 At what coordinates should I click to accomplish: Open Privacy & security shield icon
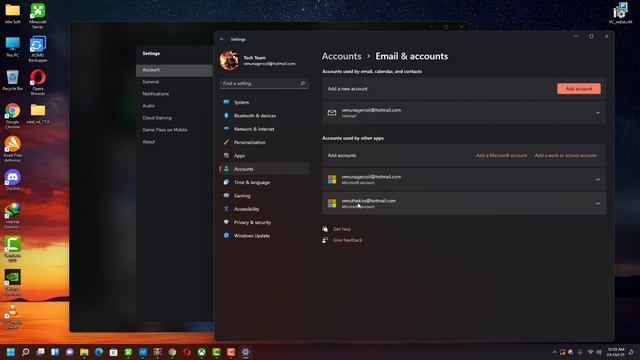point(227,222)
